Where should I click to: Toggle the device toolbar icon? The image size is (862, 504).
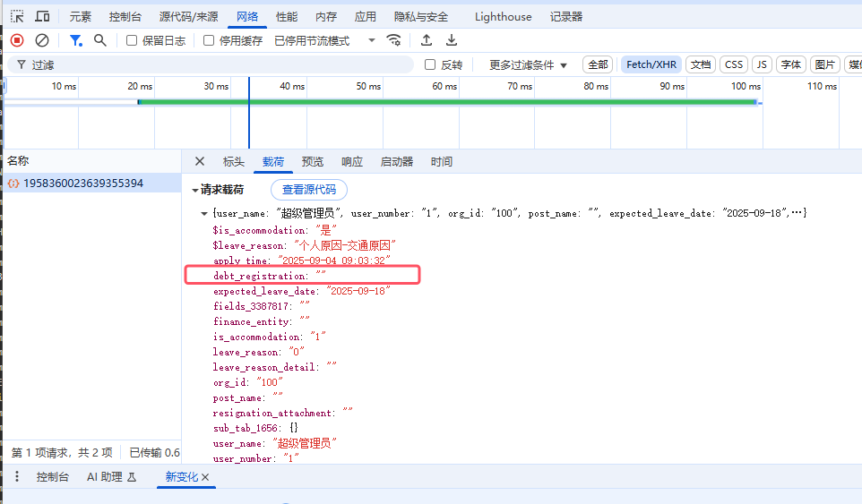click(42, 16)
